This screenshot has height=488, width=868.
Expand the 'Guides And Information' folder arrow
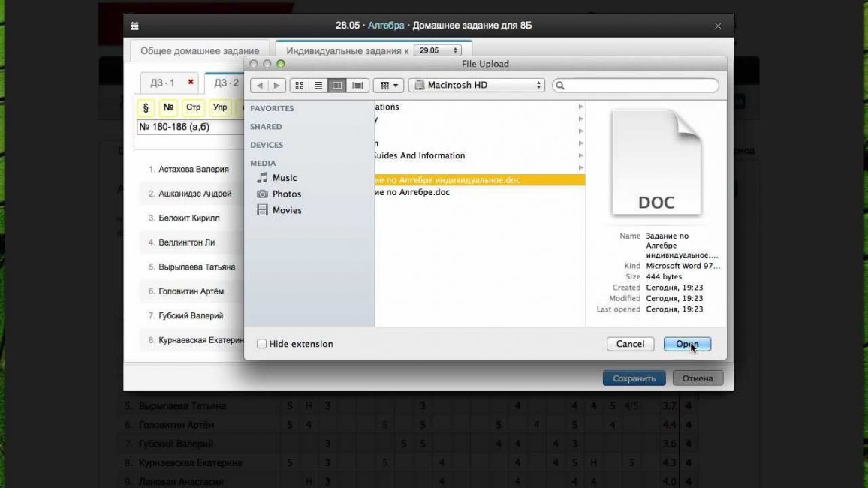click(x=580, y=155)
